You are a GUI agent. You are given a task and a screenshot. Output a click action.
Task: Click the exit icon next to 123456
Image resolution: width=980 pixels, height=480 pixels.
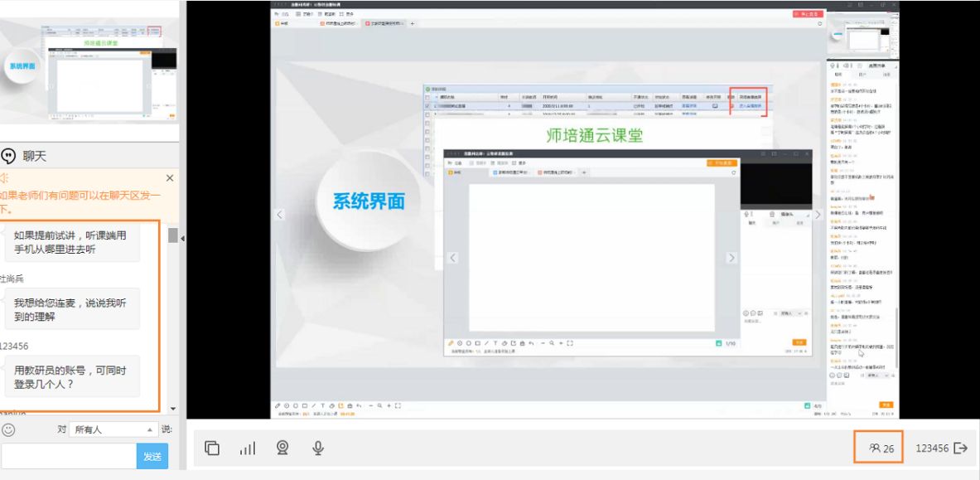961,448
